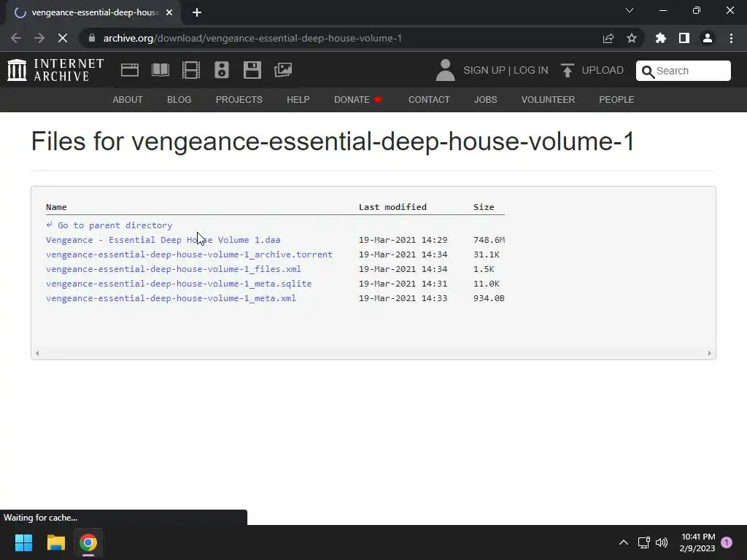The image size is (747, 560).
Task: Share this page from the address bar
Action: click(x=608, y=38)
